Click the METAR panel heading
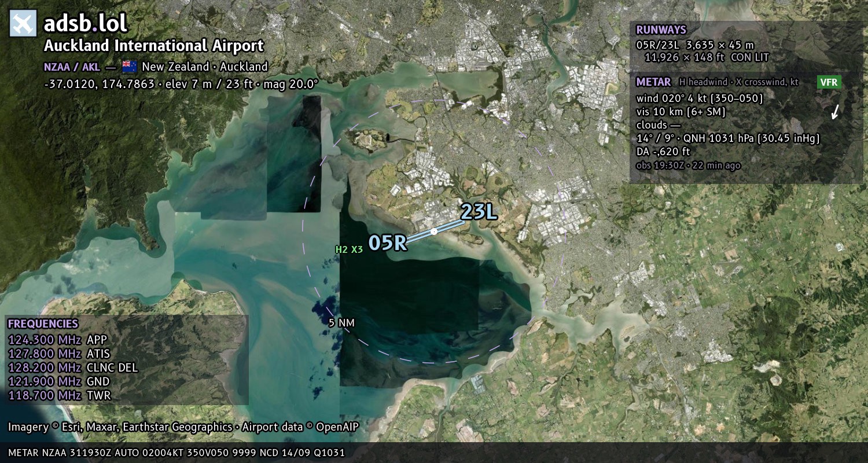The width and height of the screenshot is (868, 463). click(x=653, y=82)
